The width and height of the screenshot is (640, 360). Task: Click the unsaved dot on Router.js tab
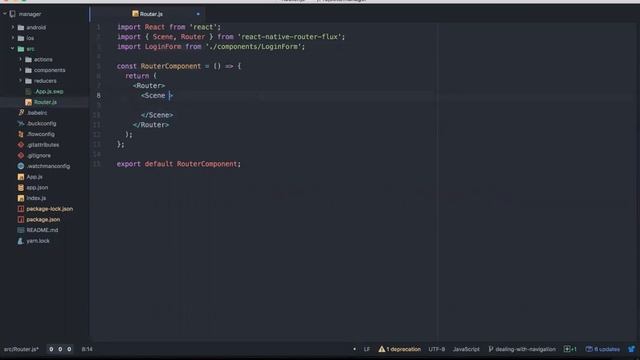tap(198, 14)
